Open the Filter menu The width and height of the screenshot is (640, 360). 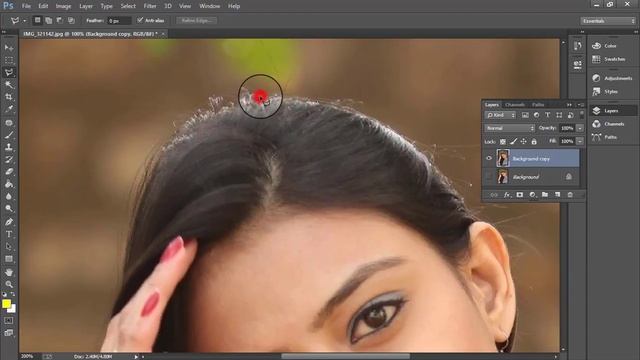[x=150, y=6]
